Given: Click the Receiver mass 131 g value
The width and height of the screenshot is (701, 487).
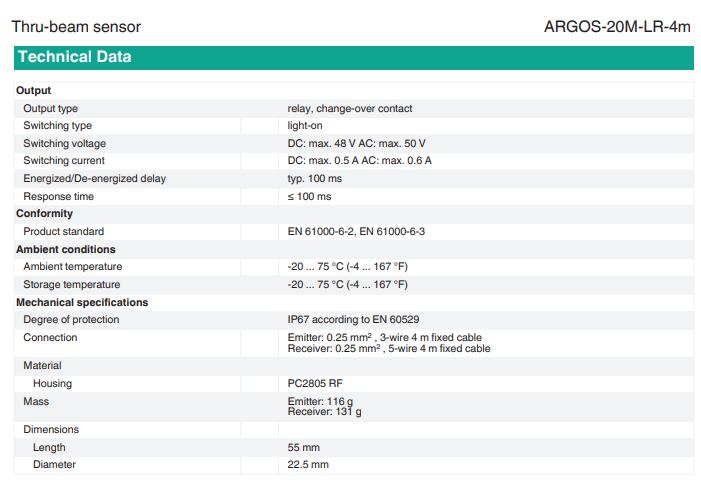Looking at the screenshot, I should [324, 411].
